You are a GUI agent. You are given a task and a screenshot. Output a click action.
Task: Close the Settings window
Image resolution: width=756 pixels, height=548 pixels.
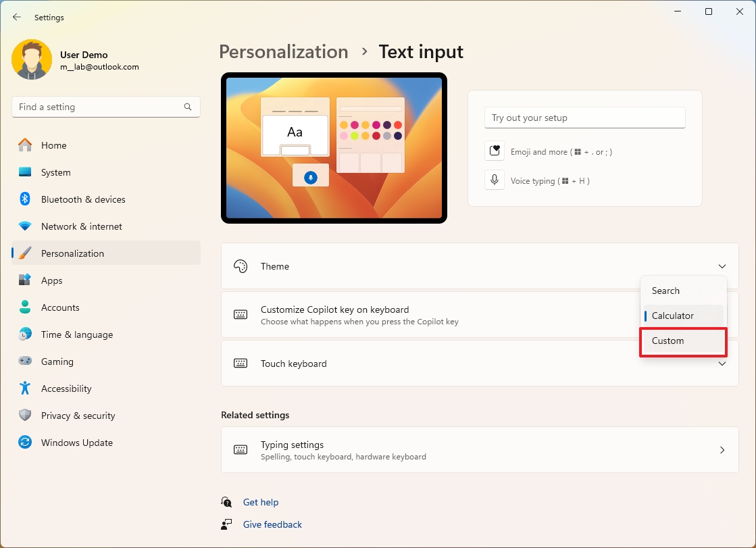click(x=740, y=11)
